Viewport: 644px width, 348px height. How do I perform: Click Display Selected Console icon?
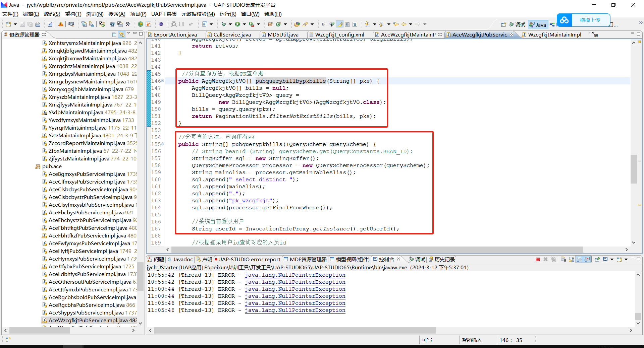tap(605, 259)
